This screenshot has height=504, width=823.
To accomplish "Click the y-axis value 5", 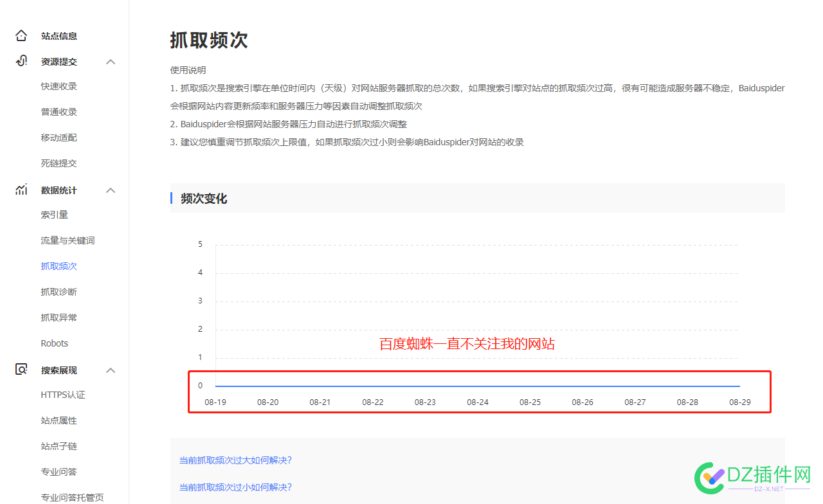I will [x=201, y=244].
